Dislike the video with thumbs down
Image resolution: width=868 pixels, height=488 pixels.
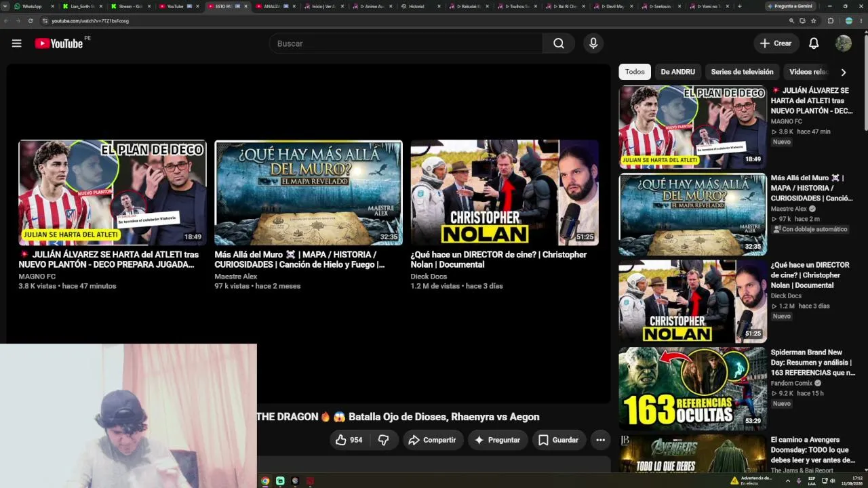pyautogui.click(x=384, y=440)
